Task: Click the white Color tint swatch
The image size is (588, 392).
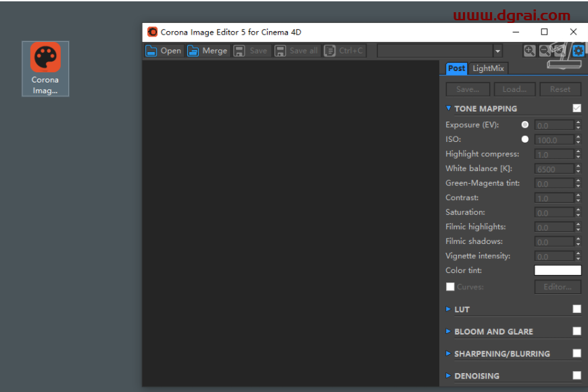Action: [x=558, y=270]
